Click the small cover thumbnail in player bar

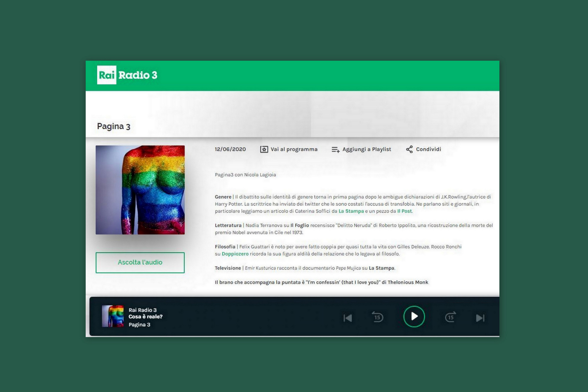pyautogui.click(x=113, y=316)
